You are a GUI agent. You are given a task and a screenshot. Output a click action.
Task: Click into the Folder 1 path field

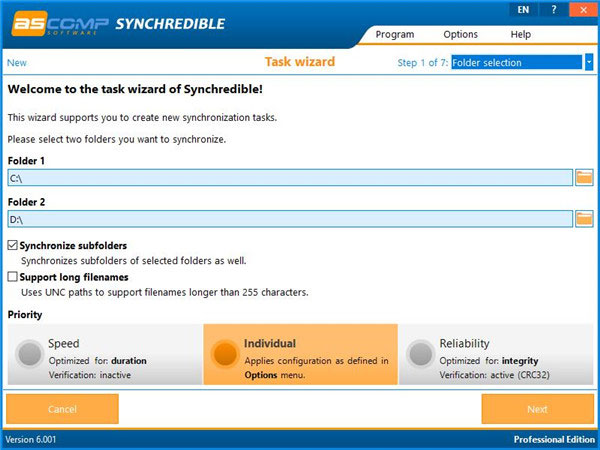290,178
